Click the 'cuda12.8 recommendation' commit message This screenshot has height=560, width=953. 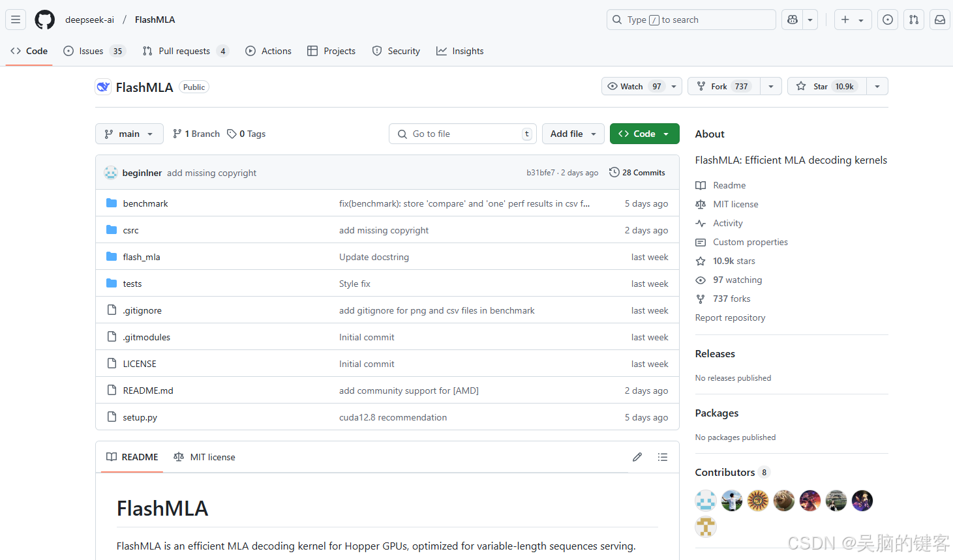coord(393,417)
